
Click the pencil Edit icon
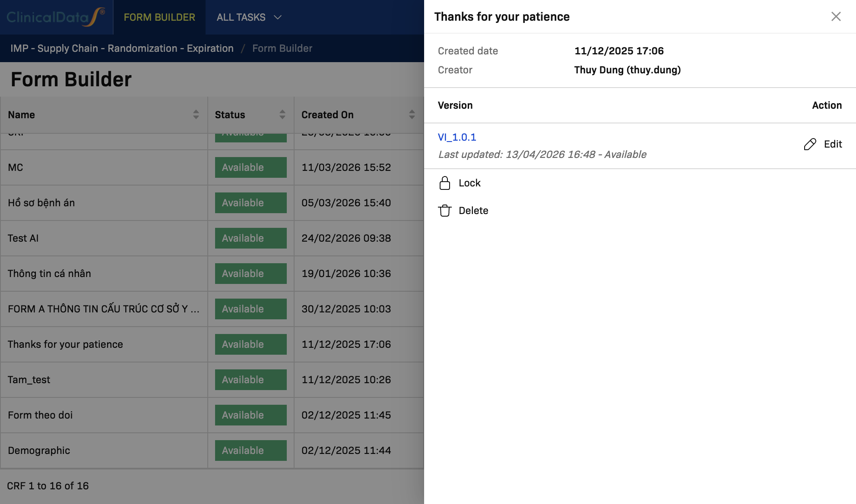(810, 144)
